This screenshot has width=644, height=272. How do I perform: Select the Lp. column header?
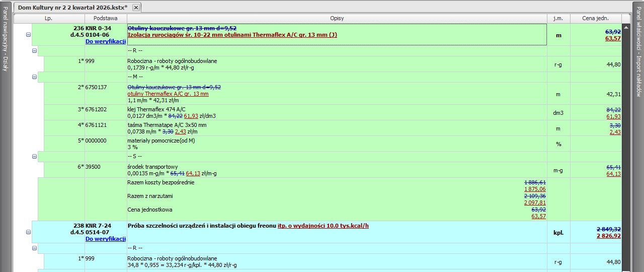coord(49,18)
